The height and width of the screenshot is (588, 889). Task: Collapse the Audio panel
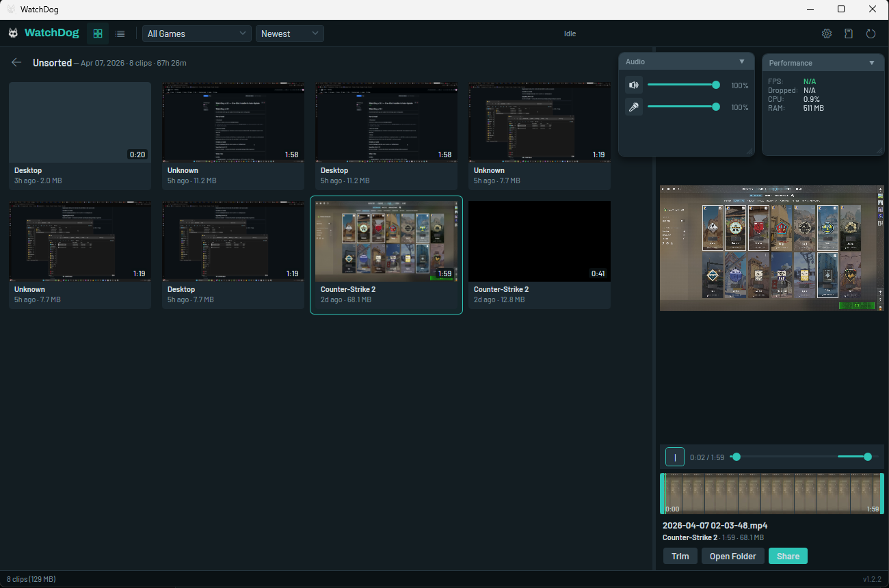pos(742,61)
